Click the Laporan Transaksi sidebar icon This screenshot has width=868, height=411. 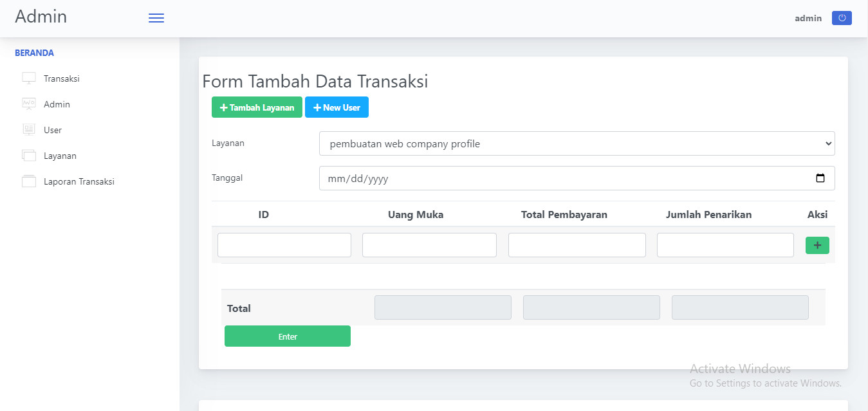pyautogui.click(x=29, y=181)
